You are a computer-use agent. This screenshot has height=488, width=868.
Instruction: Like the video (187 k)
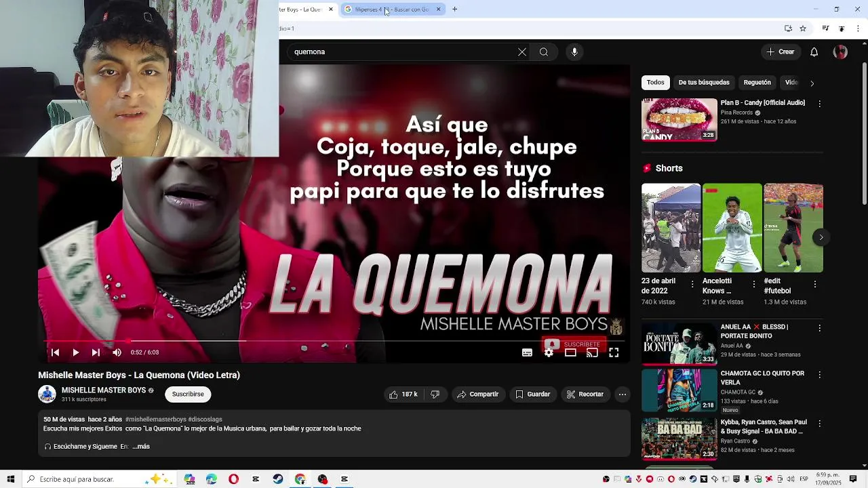click(403, 394)
